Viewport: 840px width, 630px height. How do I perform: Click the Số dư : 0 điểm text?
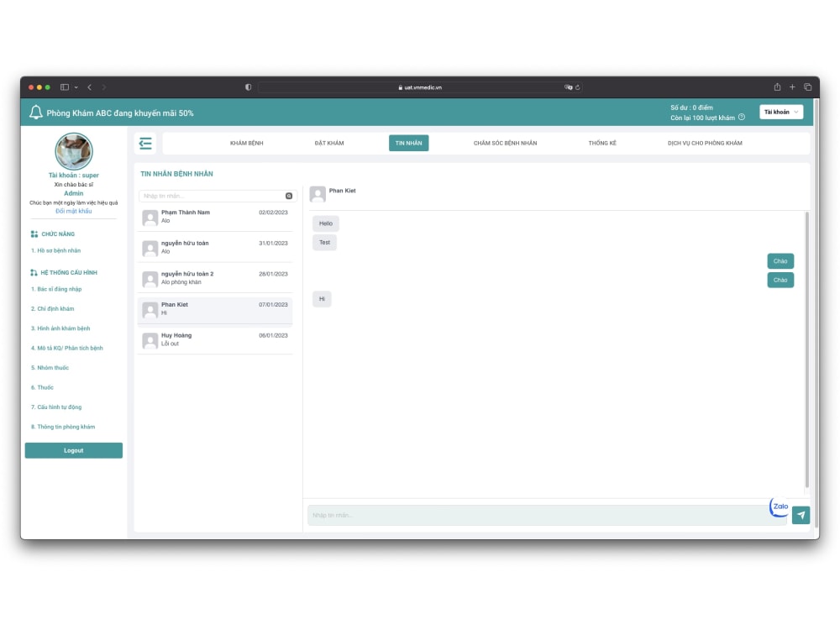pos(691,108)
